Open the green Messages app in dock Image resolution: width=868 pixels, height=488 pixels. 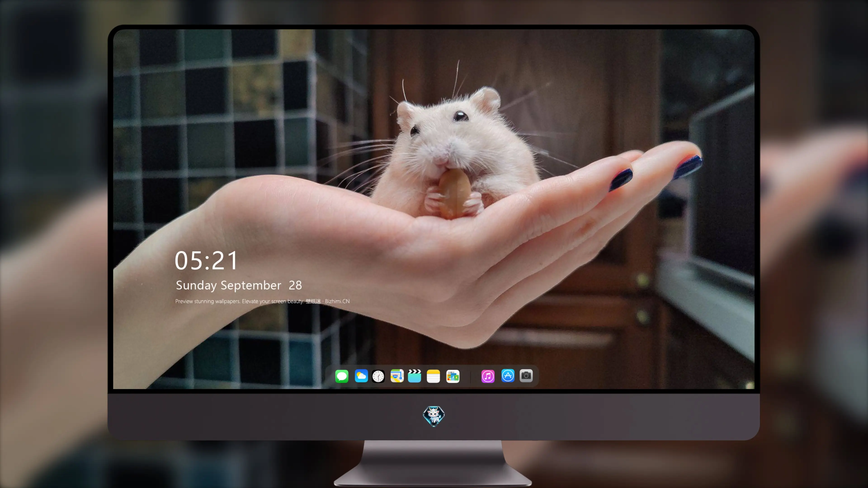(342, 376)
